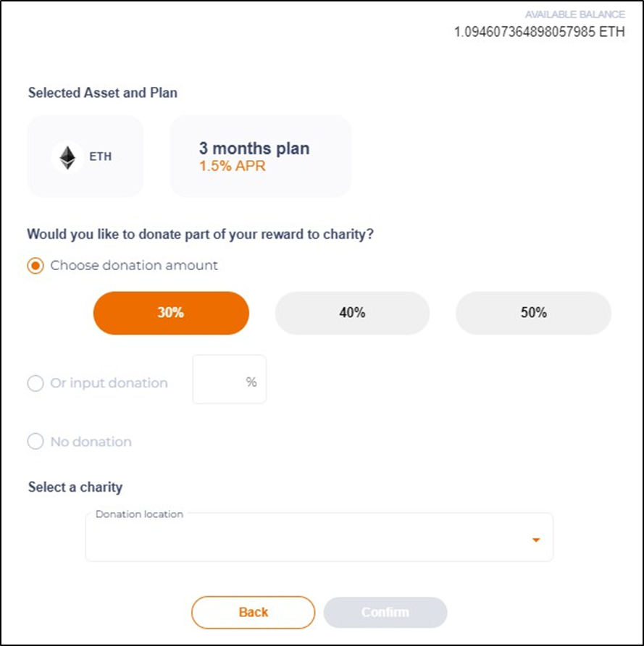Select the ETH asset card
Viewport: 644px width, 646px height.
click(x=85, y=156)
